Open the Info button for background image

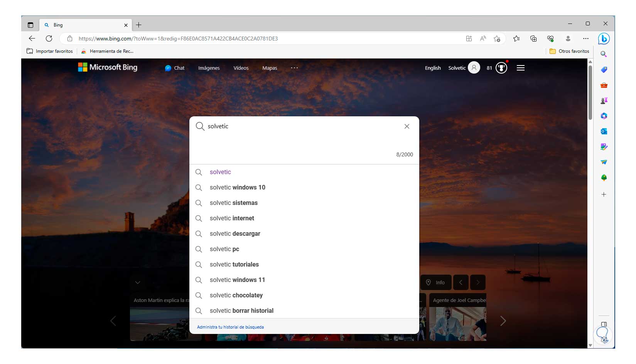pyautogui.click(x=435, y=282)
